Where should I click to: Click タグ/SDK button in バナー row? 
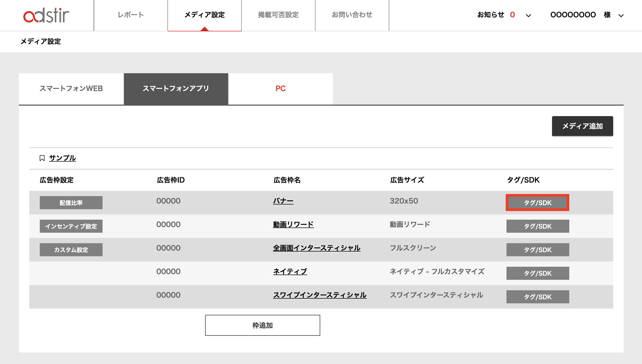[x=538, y=203]
